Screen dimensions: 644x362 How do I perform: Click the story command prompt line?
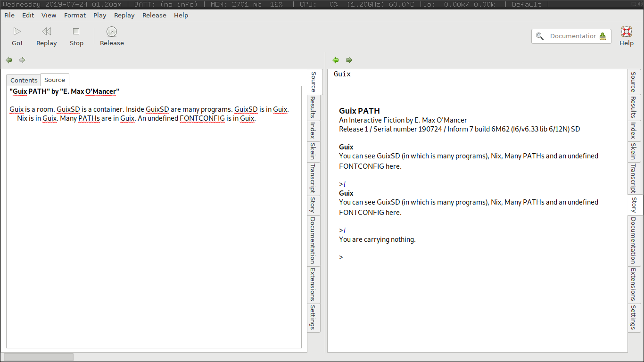[x=341, y=257]
